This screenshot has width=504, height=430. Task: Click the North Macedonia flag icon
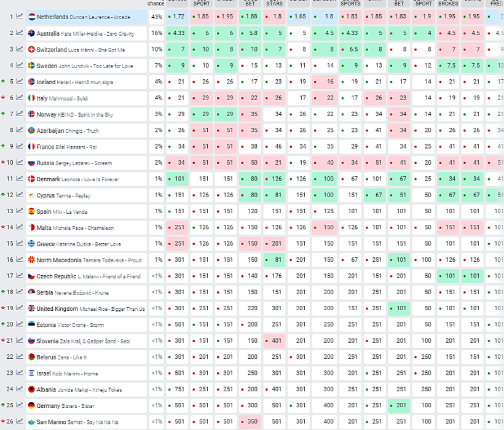31,260
